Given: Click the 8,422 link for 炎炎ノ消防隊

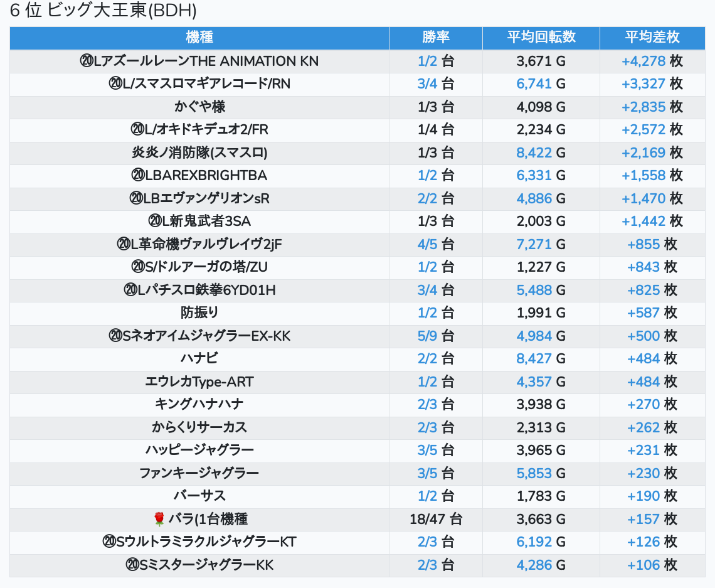Looking at the screenshot, I should point(534,152).
